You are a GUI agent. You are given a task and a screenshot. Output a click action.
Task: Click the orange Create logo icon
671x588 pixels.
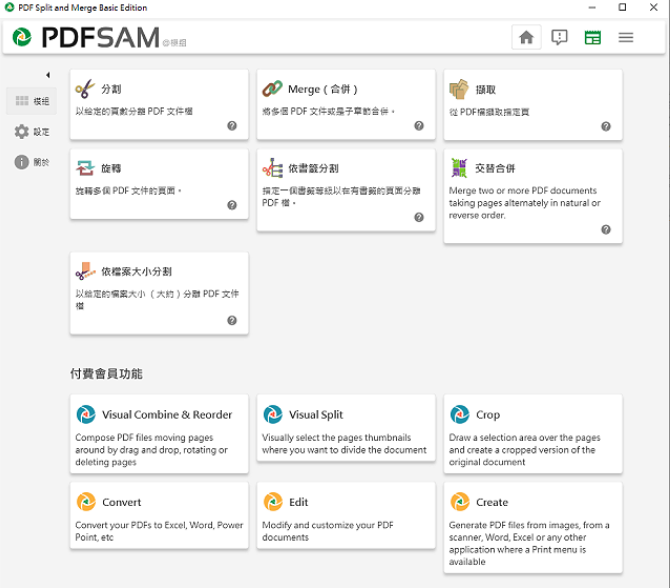pyautogui.click(x=460, y=502)
